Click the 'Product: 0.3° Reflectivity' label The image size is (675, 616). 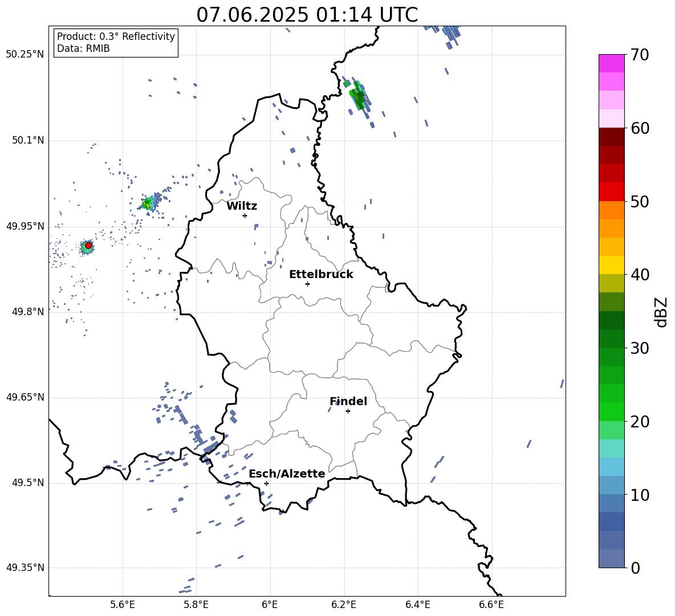click(116, 36)
